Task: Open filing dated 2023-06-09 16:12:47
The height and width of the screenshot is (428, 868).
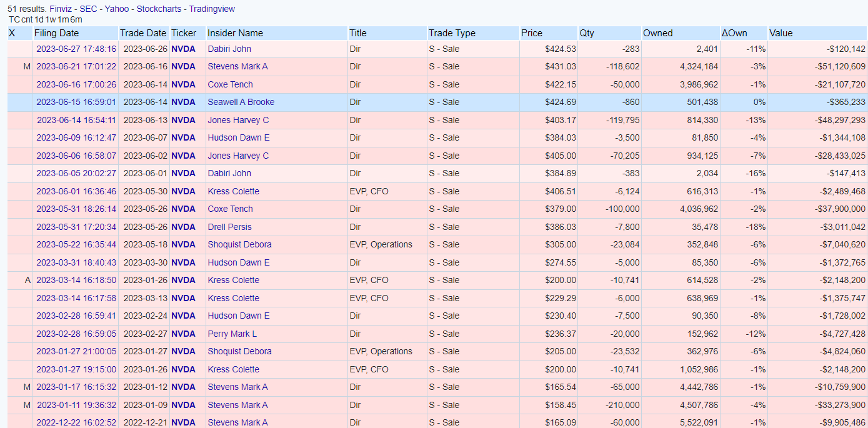Action: 76,137
